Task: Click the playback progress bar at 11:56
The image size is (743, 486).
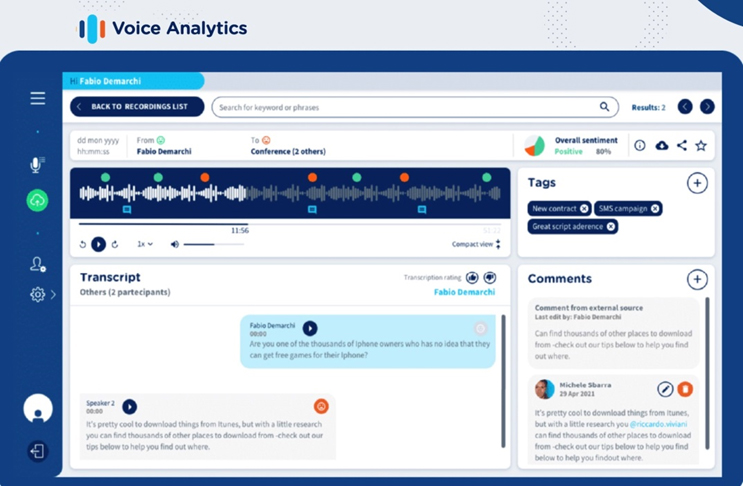Action: pyautogui.click(x=247, y=224)
